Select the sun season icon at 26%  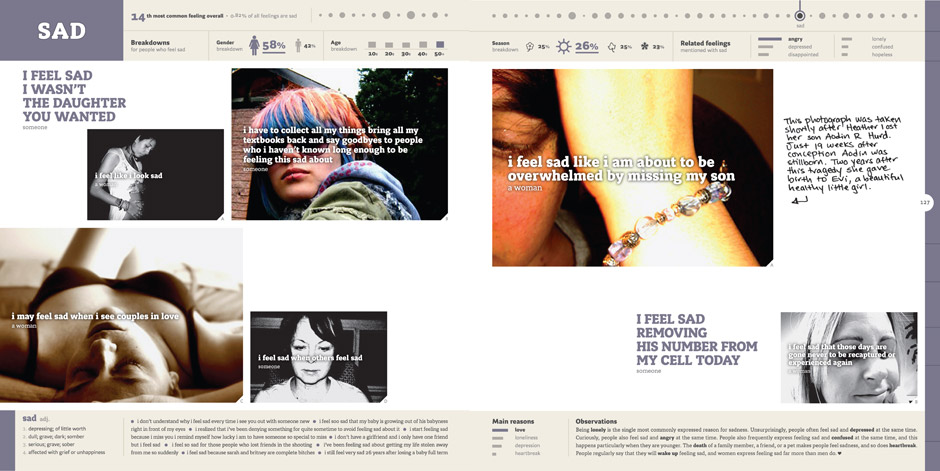563,46
